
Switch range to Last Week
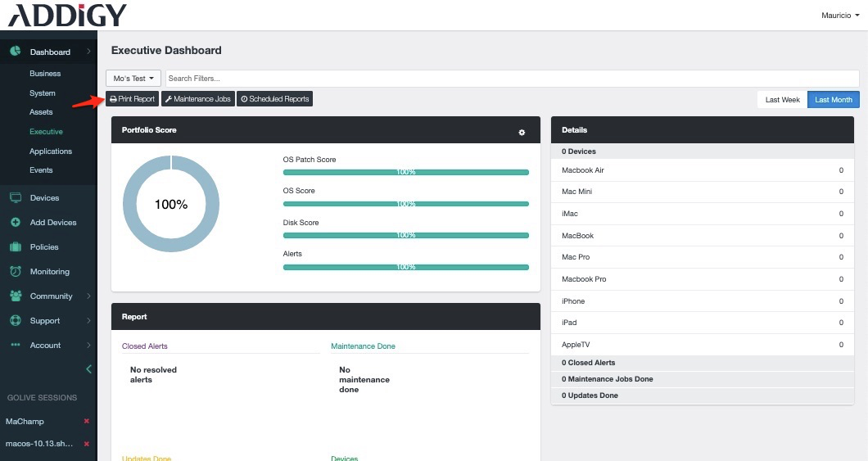click(782, 100)
